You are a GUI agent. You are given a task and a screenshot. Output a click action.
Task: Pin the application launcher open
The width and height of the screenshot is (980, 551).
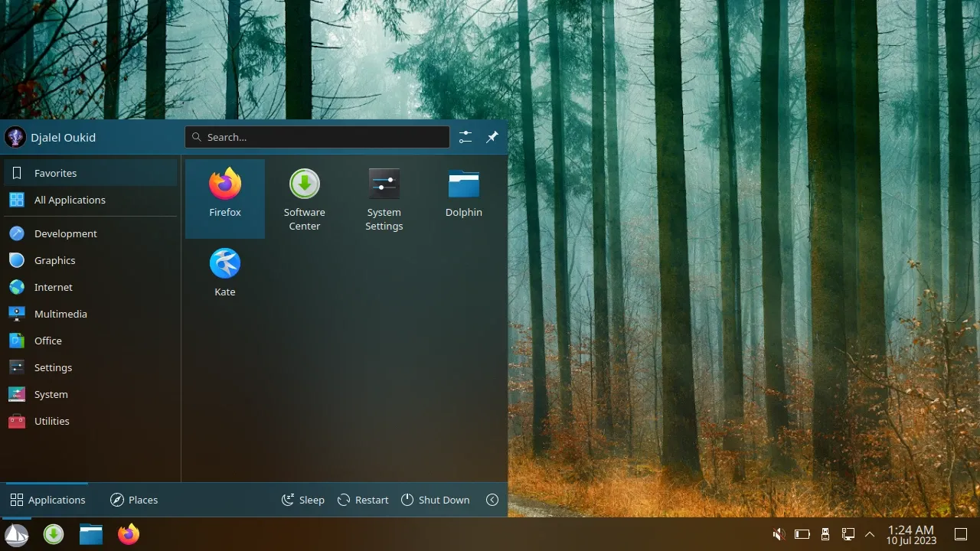point(492,137)
